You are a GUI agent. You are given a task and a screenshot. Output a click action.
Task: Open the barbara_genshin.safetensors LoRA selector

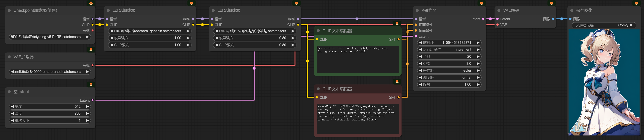tap(150, 31)
